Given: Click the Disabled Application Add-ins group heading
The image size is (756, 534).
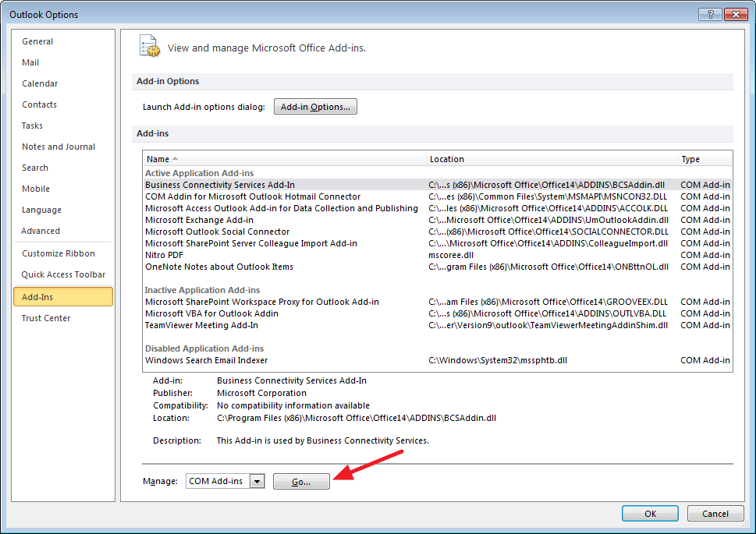Looking at the screenshot, I should click(204, 348).
